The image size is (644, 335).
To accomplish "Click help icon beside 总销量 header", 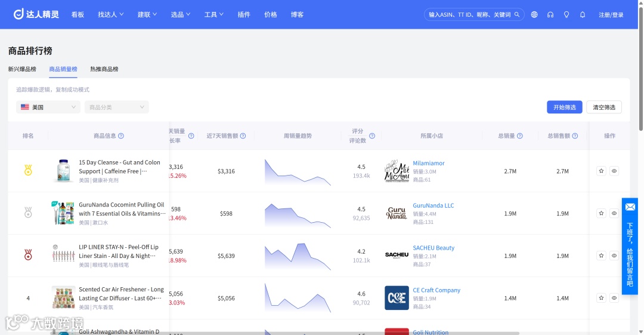I will (520, 136).
